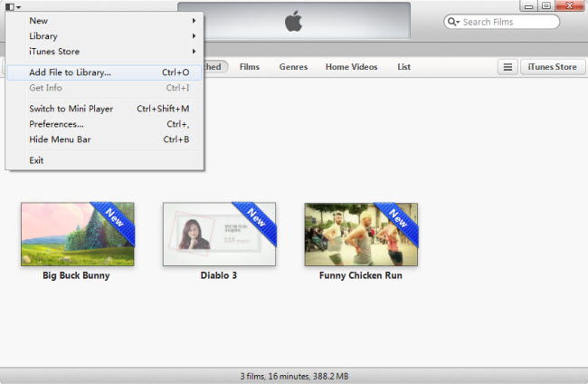Switch to the List tab
Viewport: 588px width, 384px height.
pos(403,67)
